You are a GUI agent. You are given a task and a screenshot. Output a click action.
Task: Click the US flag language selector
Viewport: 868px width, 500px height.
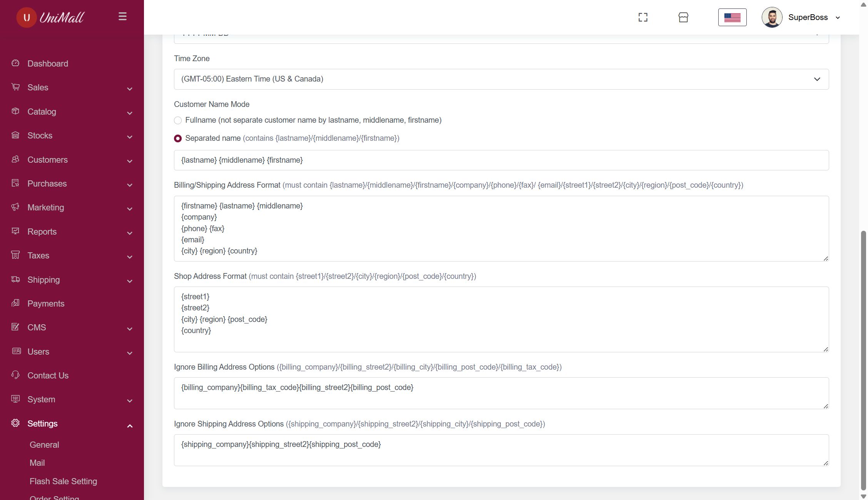click(x=732, y=17)
